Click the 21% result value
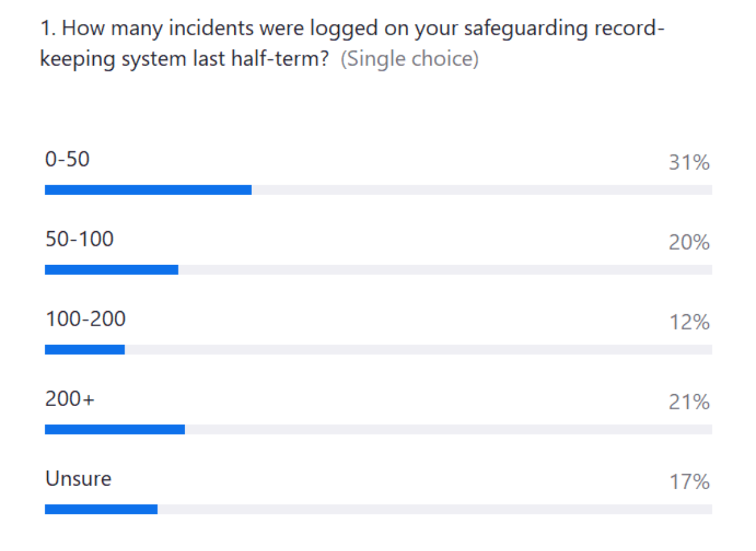Viewport: 756px width, 551px height. click(689, 402)
